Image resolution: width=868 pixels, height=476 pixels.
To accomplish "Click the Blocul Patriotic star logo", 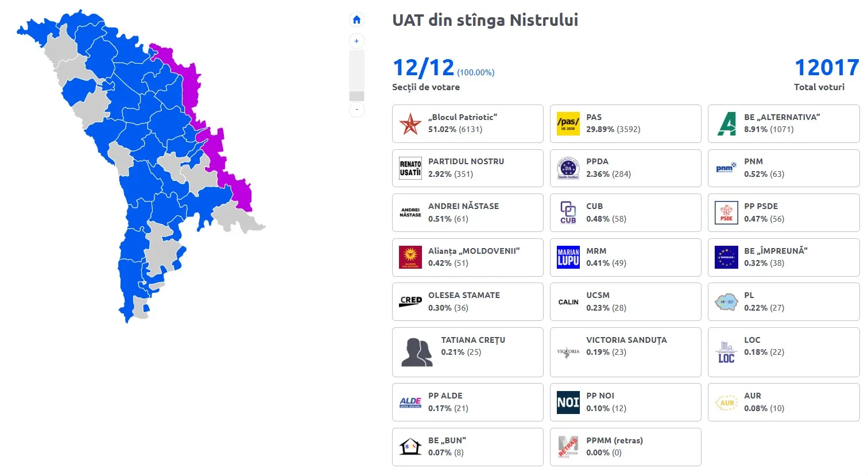I will point(410,123).
